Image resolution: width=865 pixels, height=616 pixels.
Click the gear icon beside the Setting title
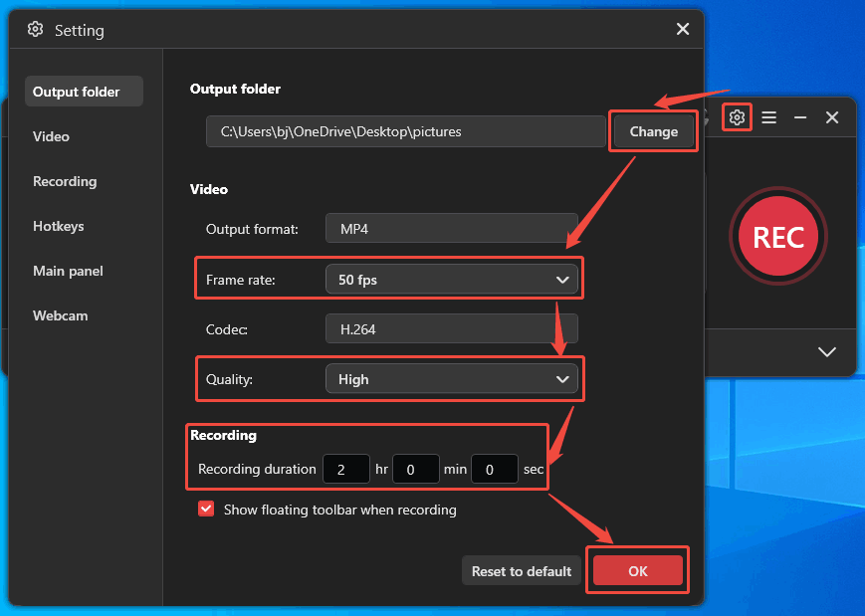(x=35, y=29)
